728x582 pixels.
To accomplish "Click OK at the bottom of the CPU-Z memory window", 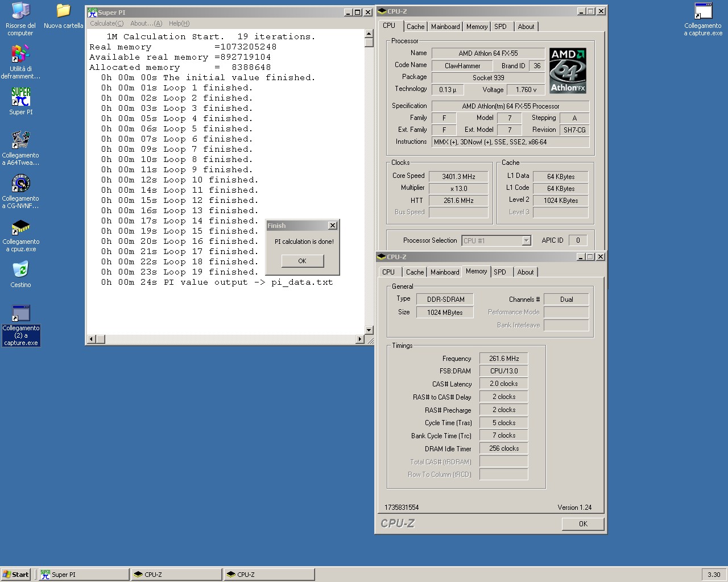I will tap(583, 524).
